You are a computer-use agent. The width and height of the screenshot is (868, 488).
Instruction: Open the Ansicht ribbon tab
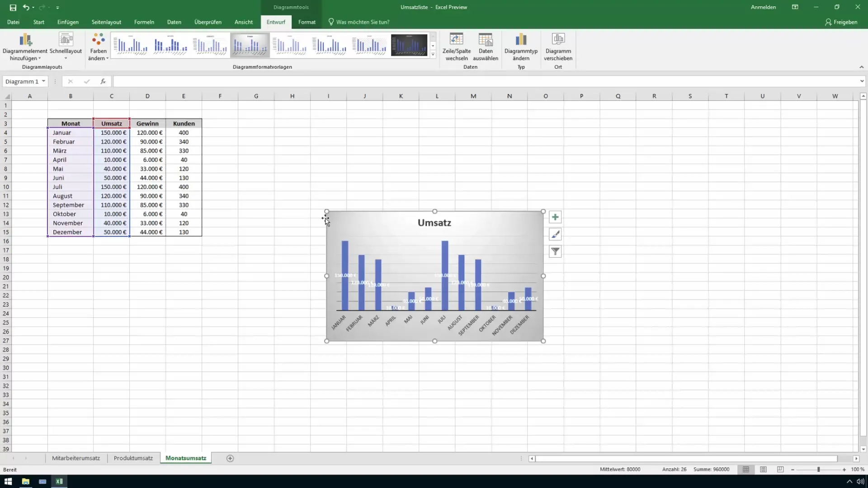point(244,22)
